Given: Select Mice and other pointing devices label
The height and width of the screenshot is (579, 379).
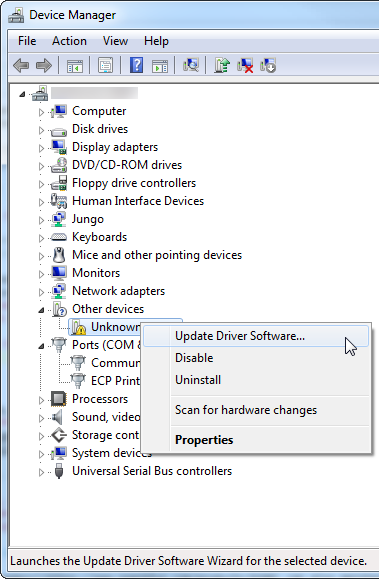Looking at the screenshot, I should [x=157, y=255].
